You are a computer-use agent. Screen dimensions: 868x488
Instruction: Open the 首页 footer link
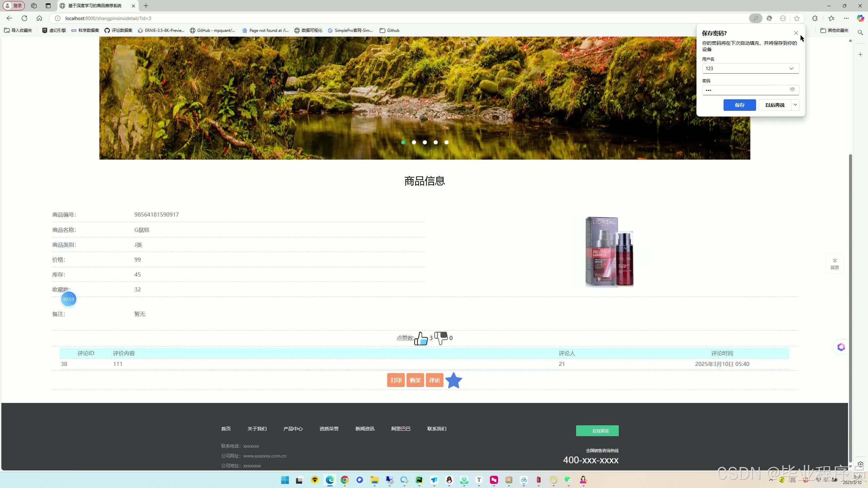226,429
